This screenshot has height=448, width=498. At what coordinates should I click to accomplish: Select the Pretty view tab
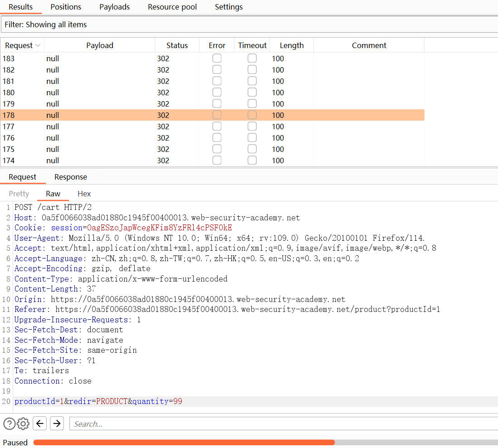19,194
